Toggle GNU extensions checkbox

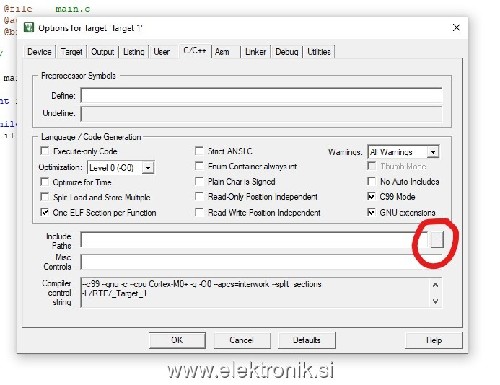(x=371, y=212)
